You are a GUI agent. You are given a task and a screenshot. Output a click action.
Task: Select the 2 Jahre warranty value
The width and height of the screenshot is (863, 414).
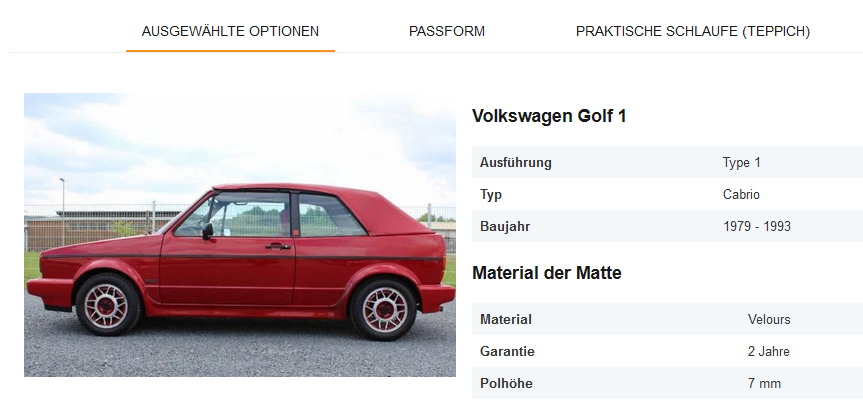769,351
